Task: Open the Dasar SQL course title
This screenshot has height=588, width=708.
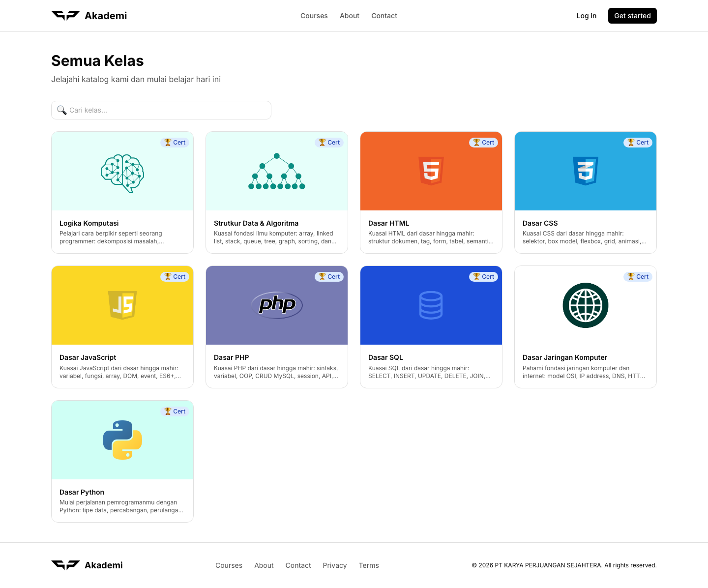Action: click(385, 357)
